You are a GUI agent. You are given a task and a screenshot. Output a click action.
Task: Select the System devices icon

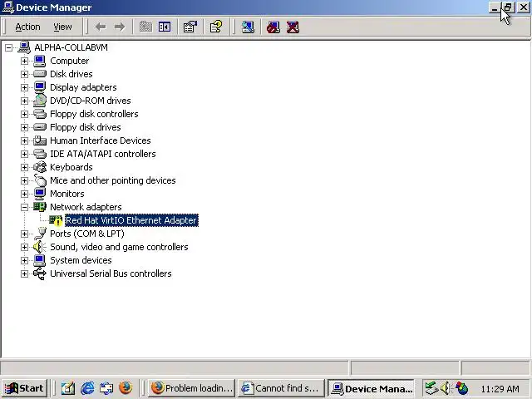[40, 260]
